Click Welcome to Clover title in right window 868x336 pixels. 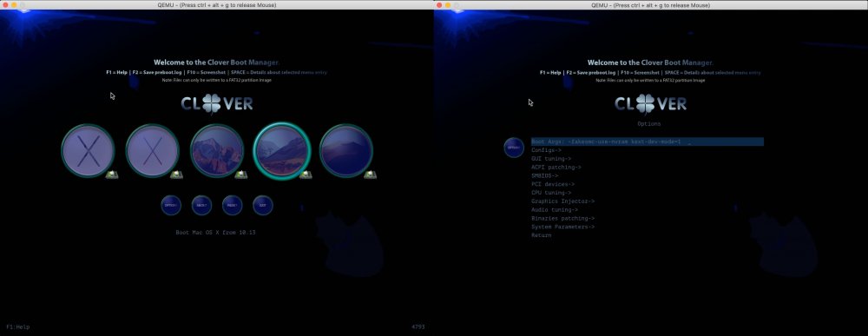click(650, 63)
